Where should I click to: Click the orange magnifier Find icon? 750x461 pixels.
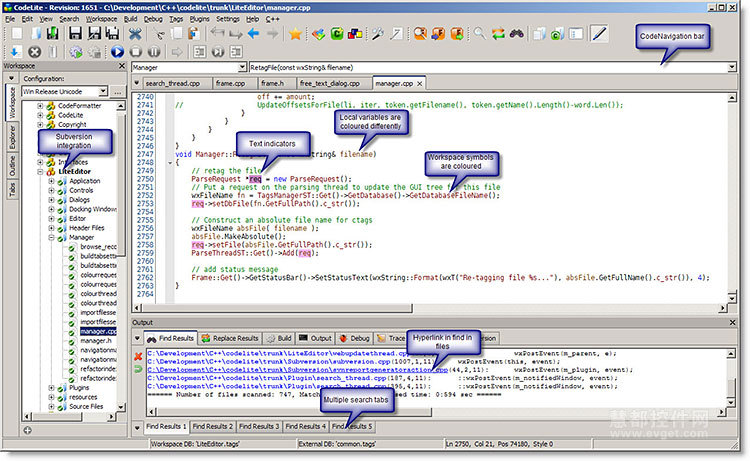coord(420,33)
